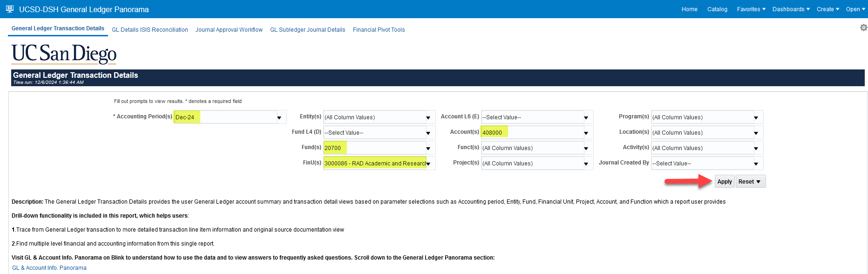Expand the Journal Created By dropdown arrow

tap(756, 164)
